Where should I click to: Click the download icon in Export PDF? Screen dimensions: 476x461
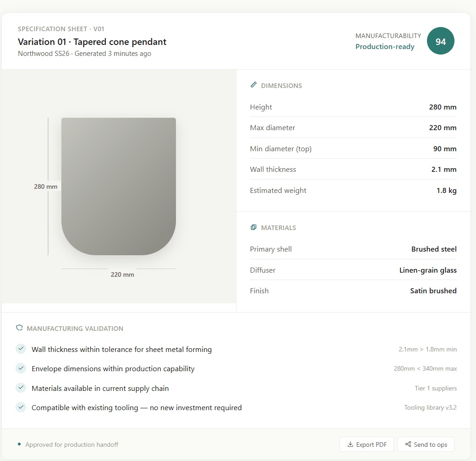(350, 445)
